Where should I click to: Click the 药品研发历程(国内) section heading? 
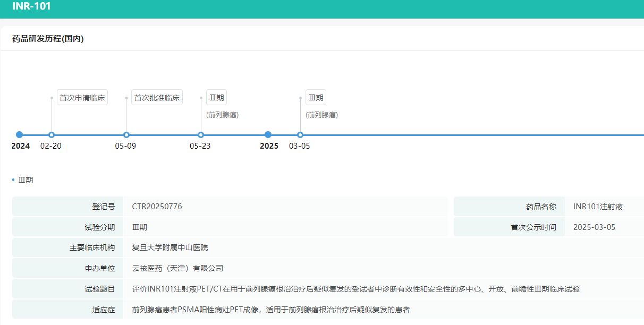tap(48, 39)
